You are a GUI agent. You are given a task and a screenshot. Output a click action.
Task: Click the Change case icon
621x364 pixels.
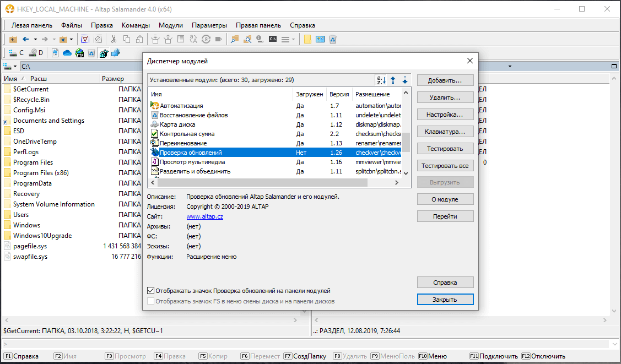[193, 39]
